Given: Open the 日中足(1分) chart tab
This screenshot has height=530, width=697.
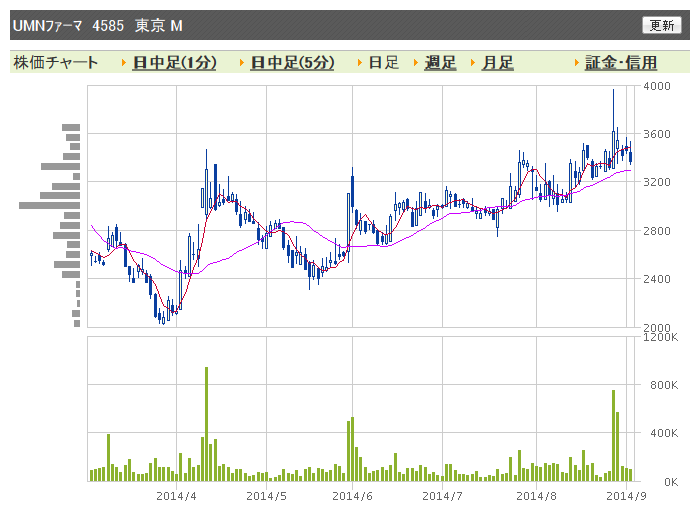Looking at the screenshot, I should pyautogui.click(x=174, y=63).
